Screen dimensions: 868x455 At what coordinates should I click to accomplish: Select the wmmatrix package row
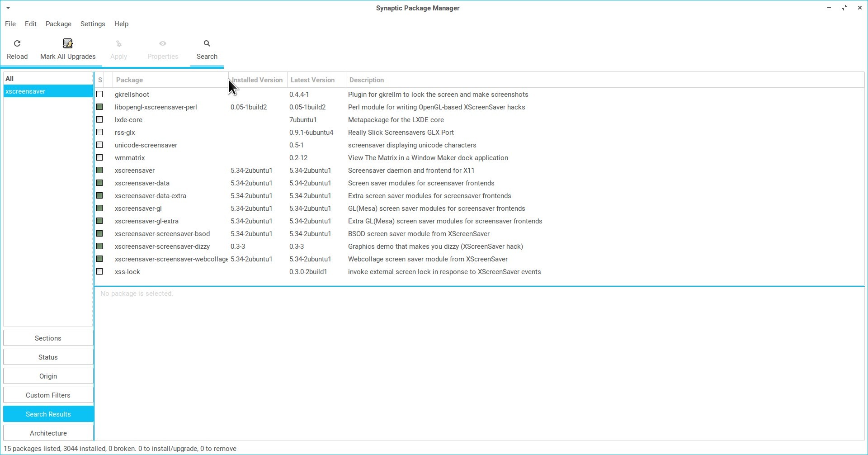[x=130, y=158]
